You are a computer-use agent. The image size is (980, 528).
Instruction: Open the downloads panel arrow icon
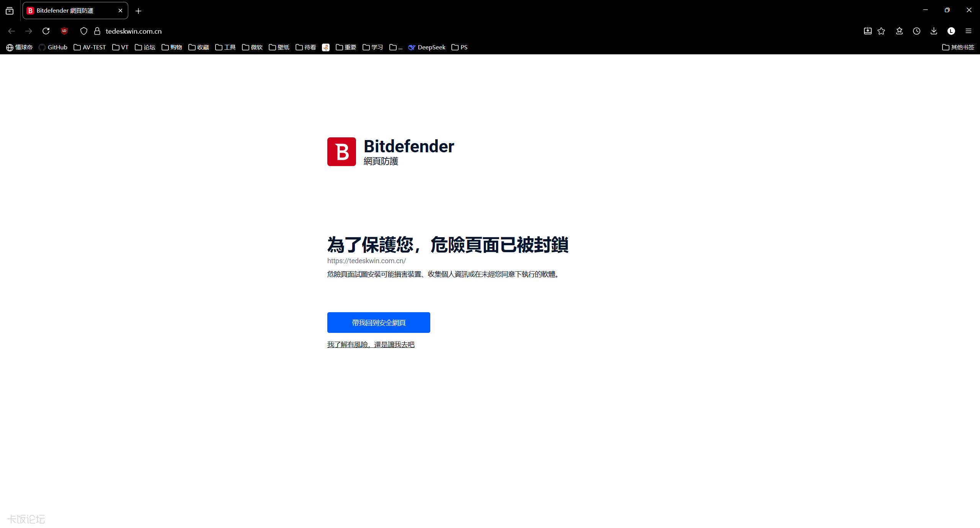click(x=934, y=31)
